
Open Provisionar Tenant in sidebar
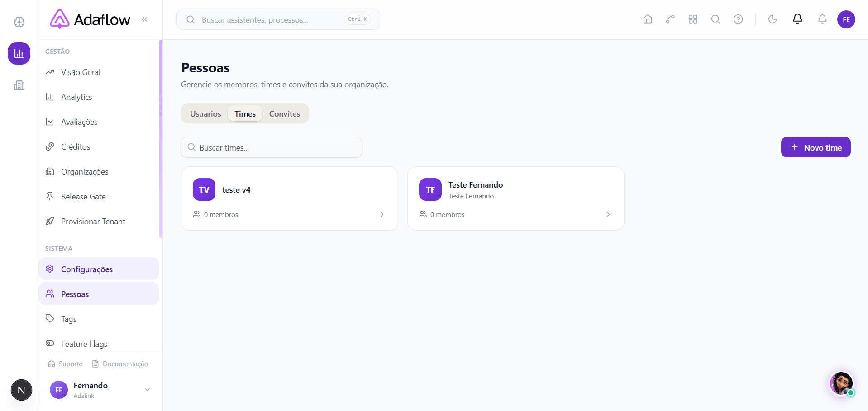pos(99,222)
